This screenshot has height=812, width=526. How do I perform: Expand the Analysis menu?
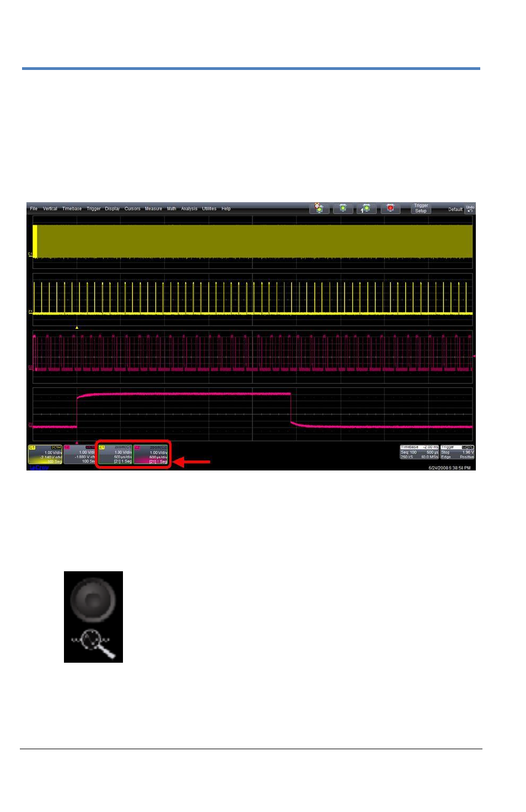pyautogui.click(x=189, y=209)
